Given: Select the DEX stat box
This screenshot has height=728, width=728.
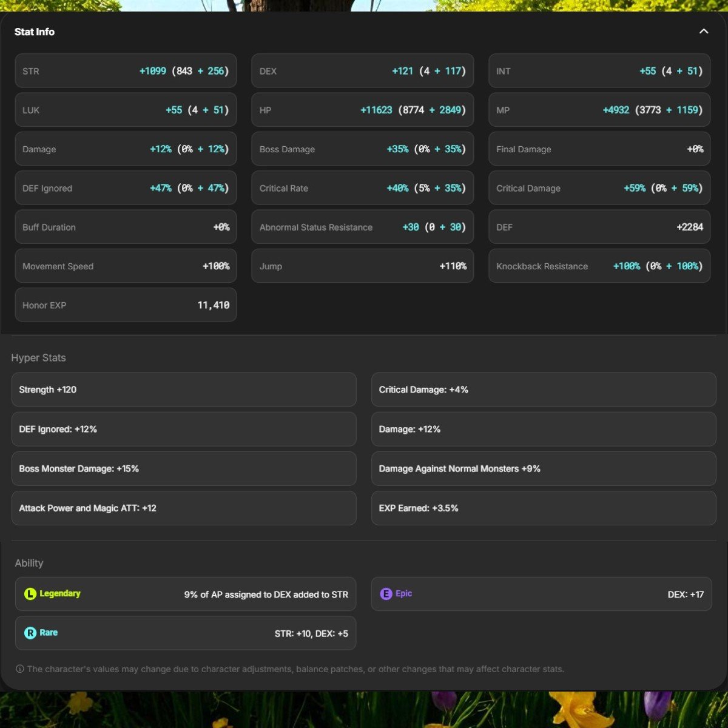Looking at the screenshot, I should pos(362,71).
